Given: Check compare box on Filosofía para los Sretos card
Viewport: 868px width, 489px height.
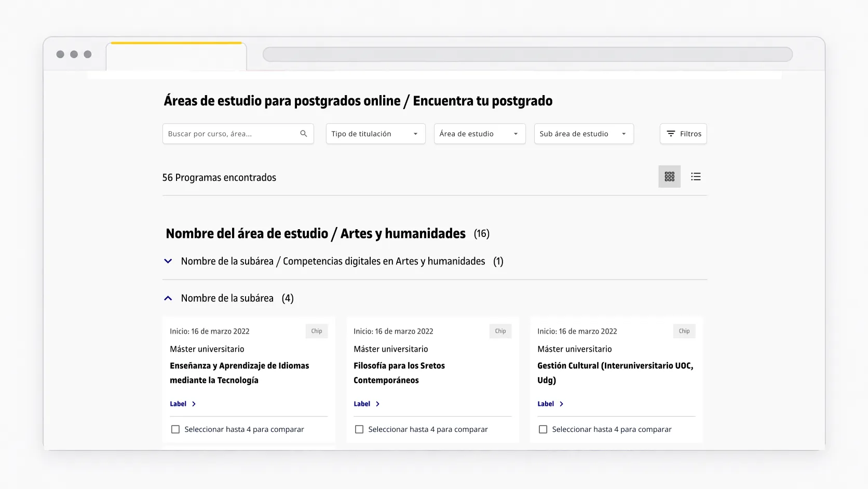Looking at the screenshot, I should (x=359, y=429).
